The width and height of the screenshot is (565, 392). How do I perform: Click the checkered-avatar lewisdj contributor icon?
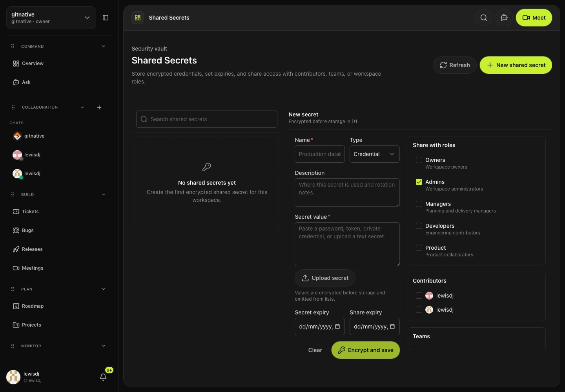[429, 310]
